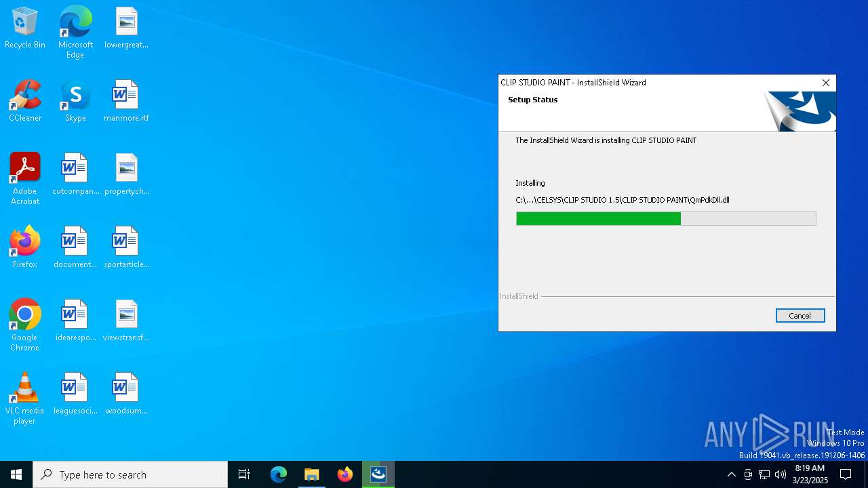
Task: Open the volume control tray icon
Action: click(x=781, y=474)
